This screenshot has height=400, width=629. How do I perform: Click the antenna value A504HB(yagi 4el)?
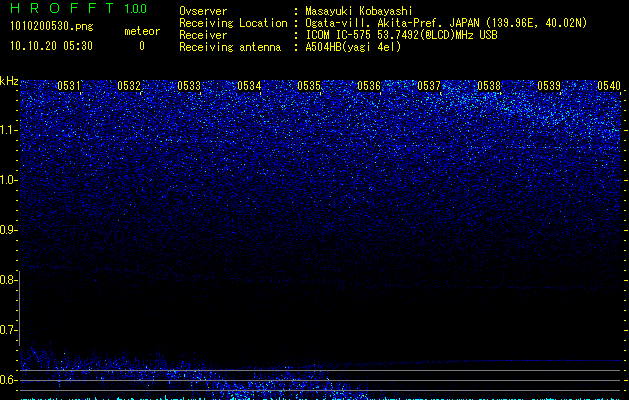click(x=353, y=47)
